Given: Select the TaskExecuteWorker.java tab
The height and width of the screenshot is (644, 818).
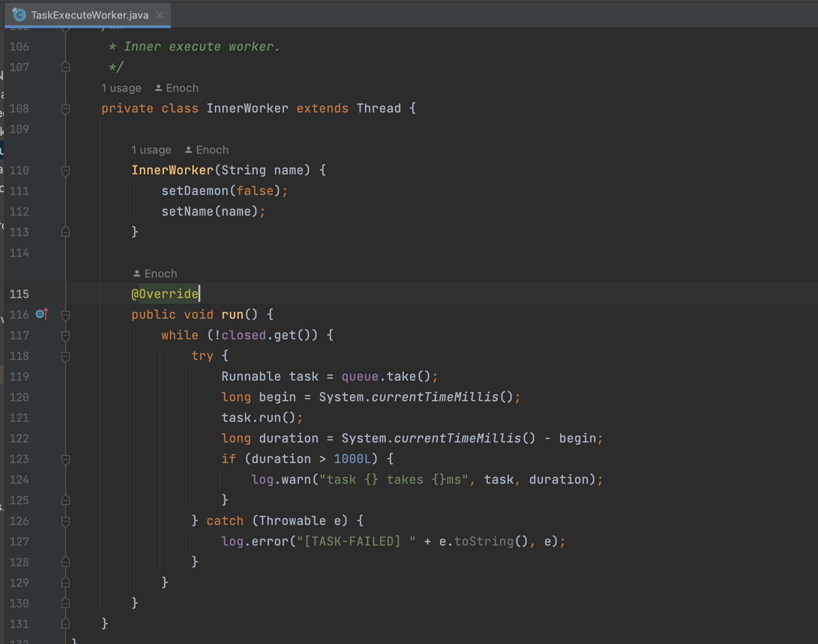Looking at the screenshot, I should tap(88, 15).
